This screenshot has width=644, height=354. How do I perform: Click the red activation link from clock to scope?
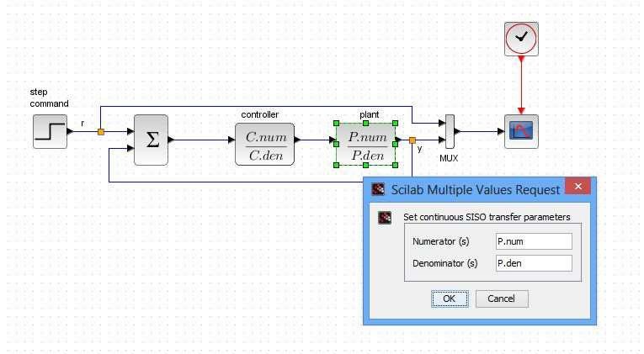tap(521, 85)
